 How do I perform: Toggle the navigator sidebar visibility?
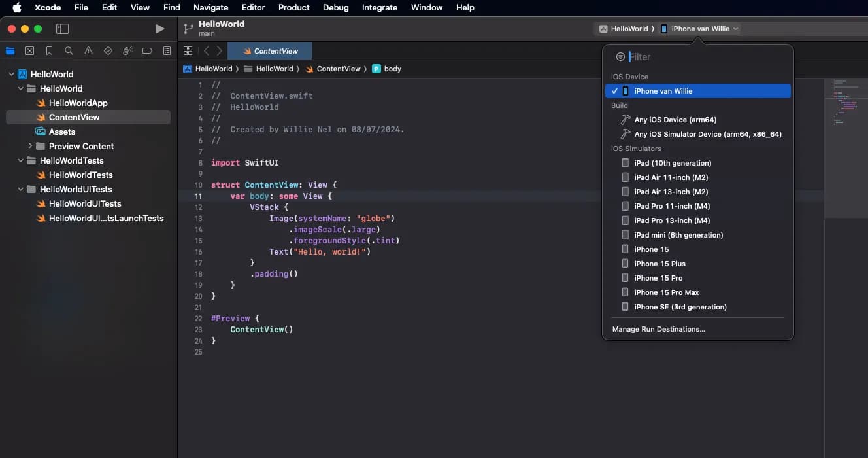62,29
